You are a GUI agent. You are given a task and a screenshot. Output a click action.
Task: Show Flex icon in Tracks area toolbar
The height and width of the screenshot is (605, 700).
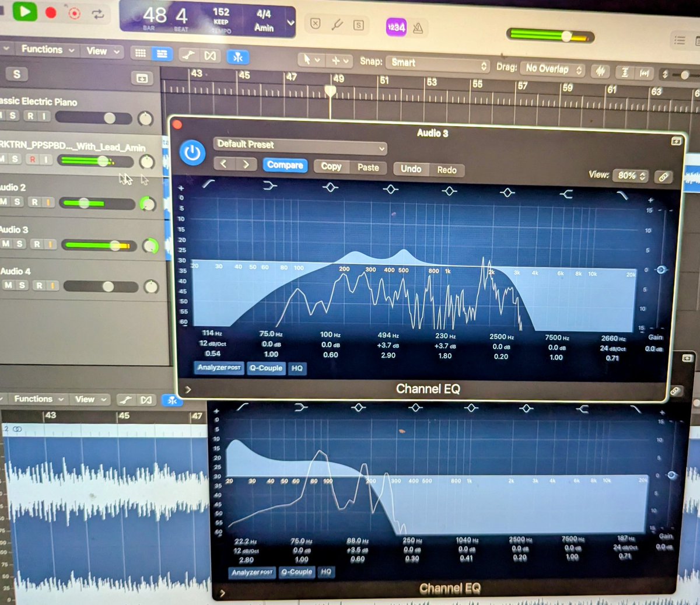tap(210, 55)
